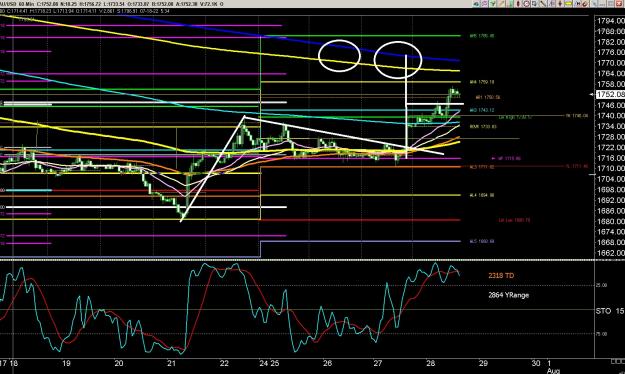Click the STO indicator label

[x=603, y=311]
